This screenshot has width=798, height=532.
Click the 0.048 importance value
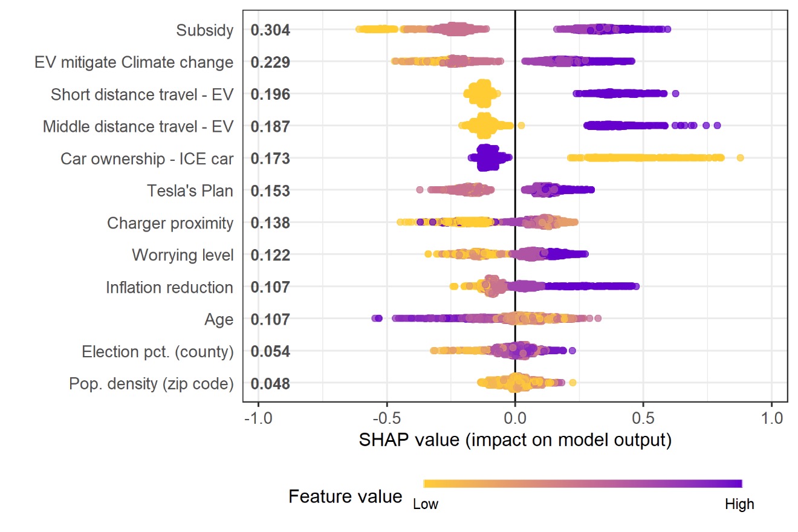(270, 384)
